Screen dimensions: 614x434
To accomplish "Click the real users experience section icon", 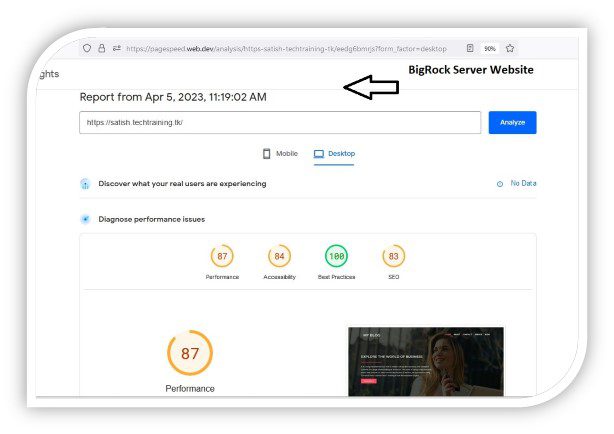I will [x=86, y=184].
